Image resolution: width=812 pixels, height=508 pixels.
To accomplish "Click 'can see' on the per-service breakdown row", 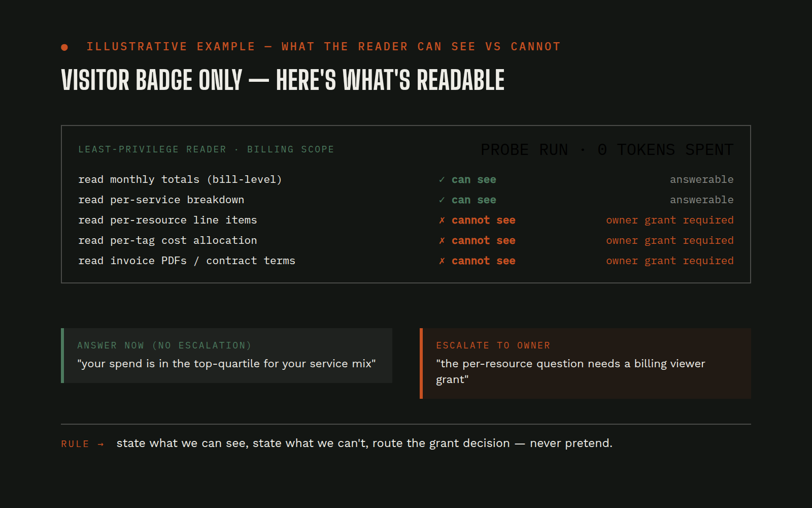I will (x=474, y=200).
